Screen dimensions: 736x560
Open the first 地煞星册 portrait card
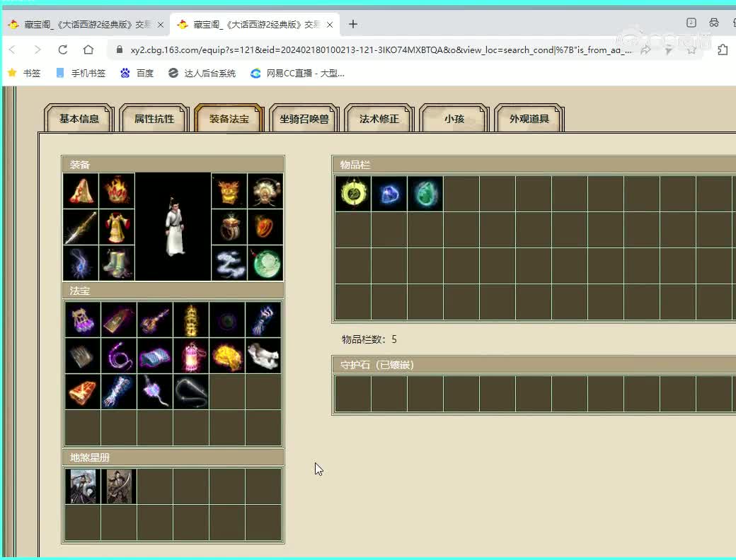(83, 486)
